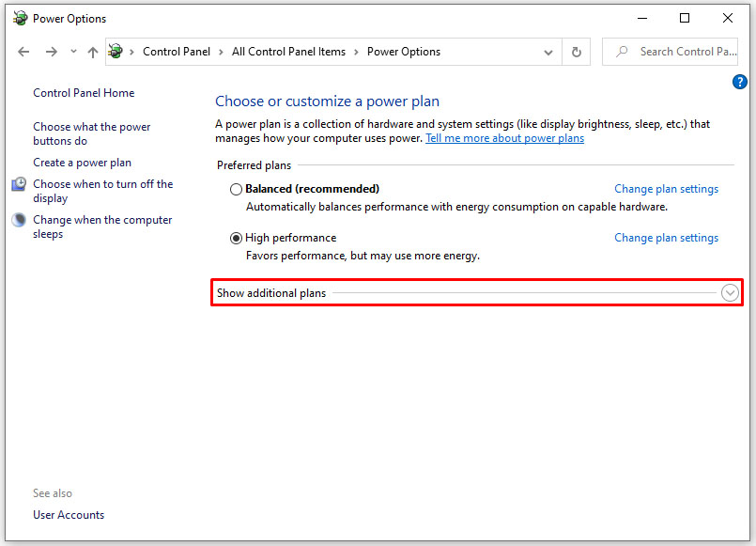
Task: Click the Forward navigation arrow
Action: point(51,52)
